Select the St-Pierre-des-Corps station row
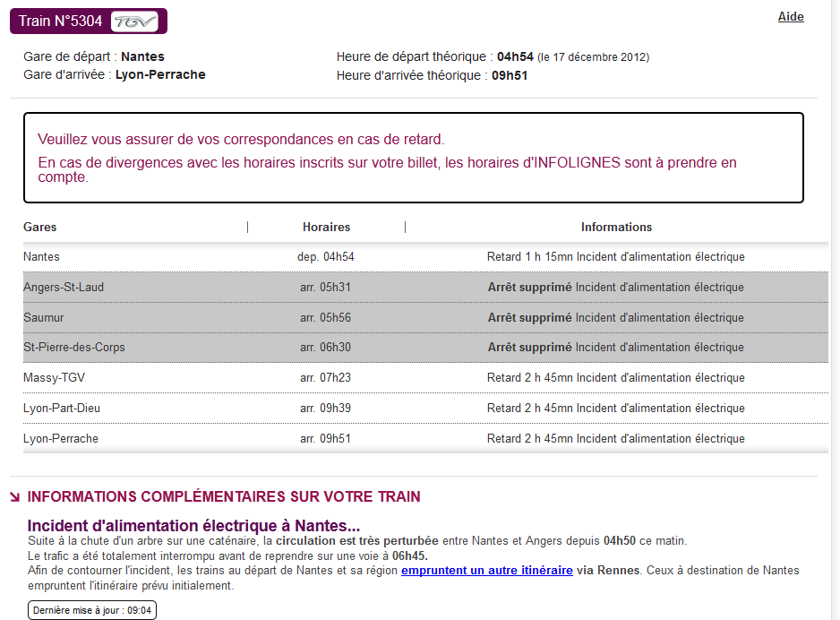 tap(425, 348)
